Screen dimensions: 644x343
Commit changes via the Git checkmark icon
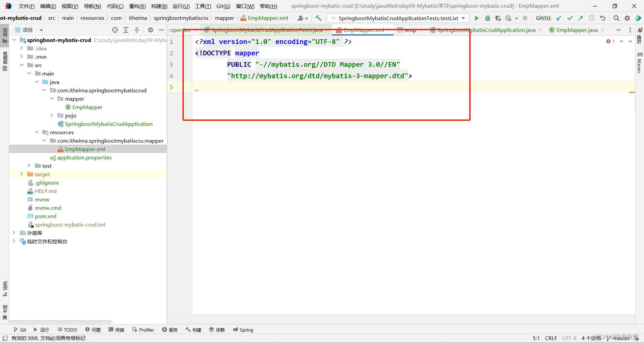pos(570,18)
